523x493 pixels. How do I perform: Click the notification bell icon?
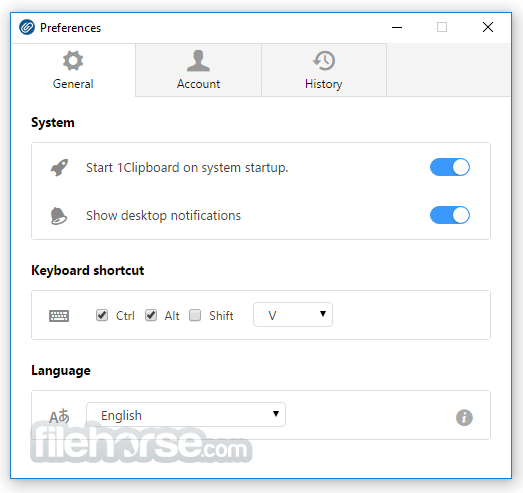point(59,216)
